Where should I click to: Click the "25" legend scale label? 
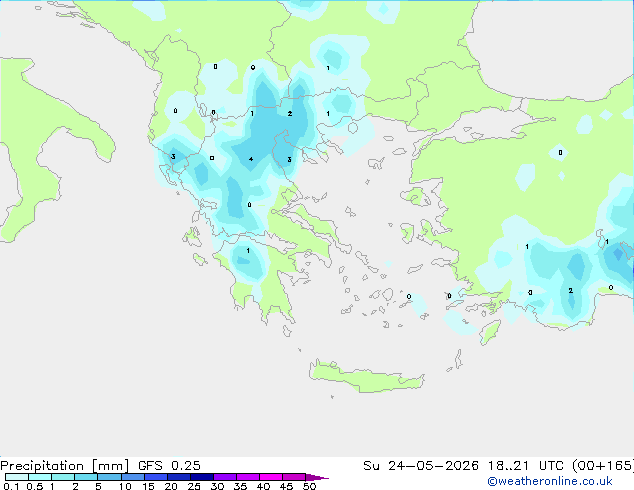pos(194,486)
